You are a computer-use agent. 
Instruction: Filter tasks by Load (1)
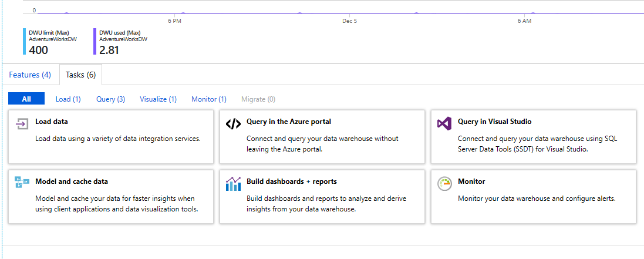[68, 99]
